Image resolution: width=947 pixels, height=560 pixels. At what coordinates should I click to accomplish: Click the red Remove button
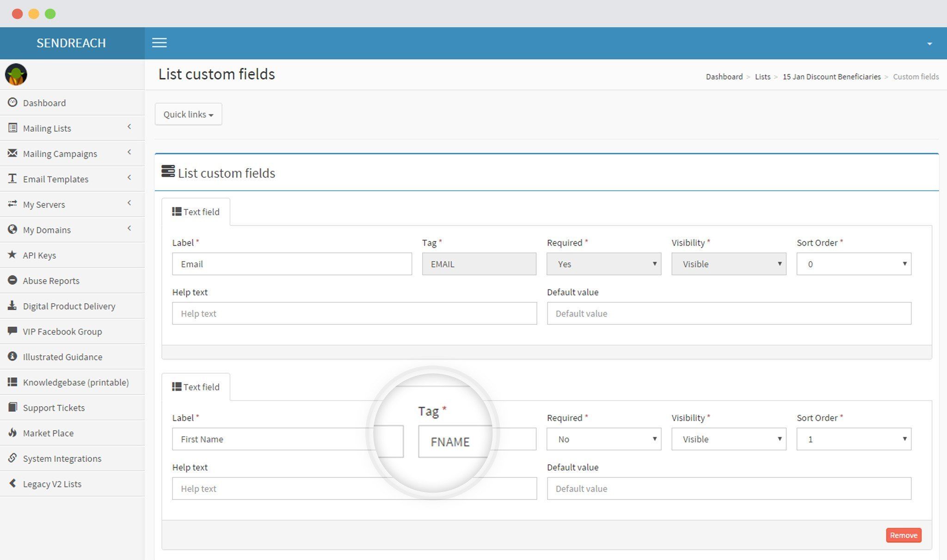pos(903,535)
